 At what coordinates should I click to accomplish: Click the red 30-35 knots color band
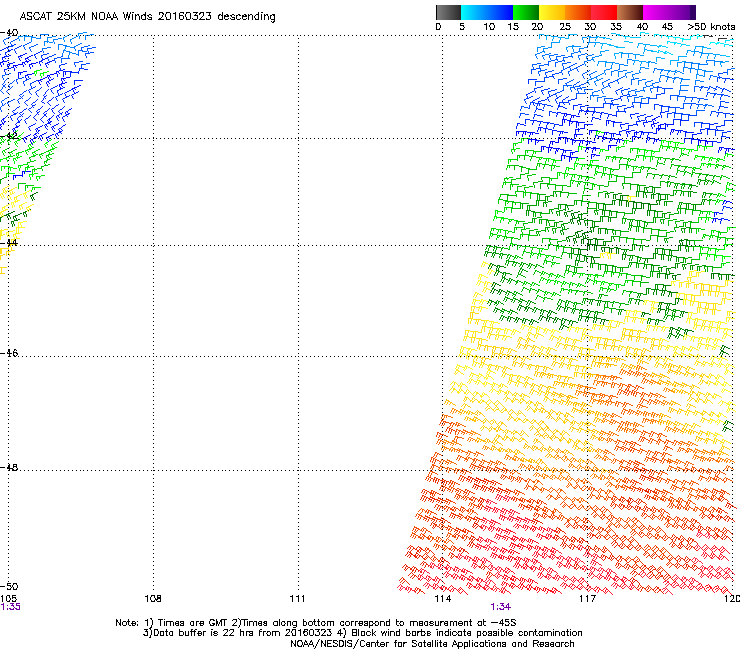click(604, 12)
